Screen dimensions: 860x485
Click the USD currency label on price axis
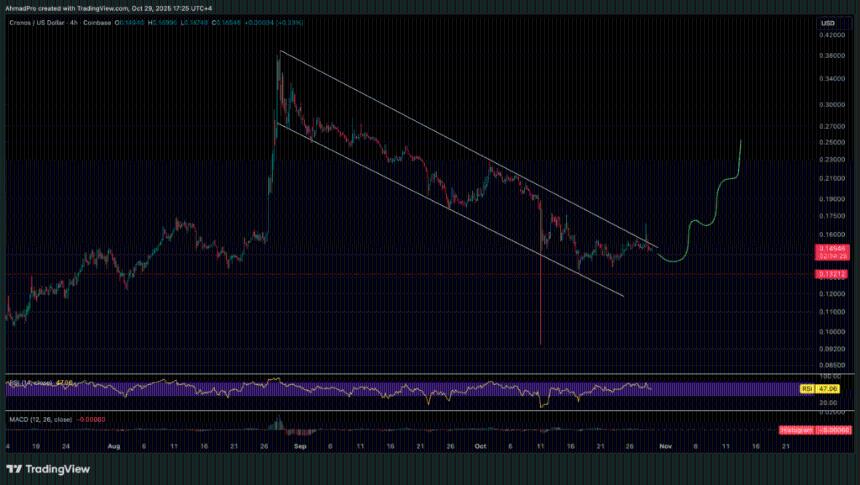click(827, 22)
